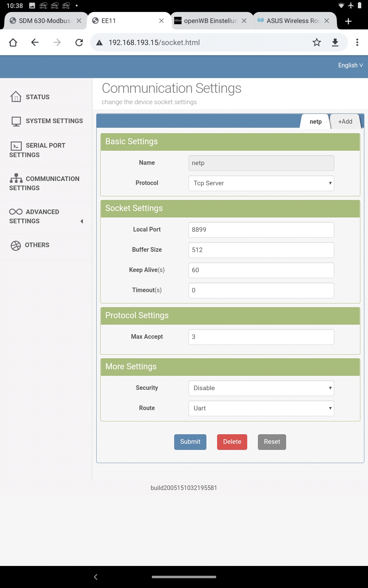Expand the Route dropdown showing Uart
The image size is (368, 588).
pyautogui.click(x=261, y=408)
